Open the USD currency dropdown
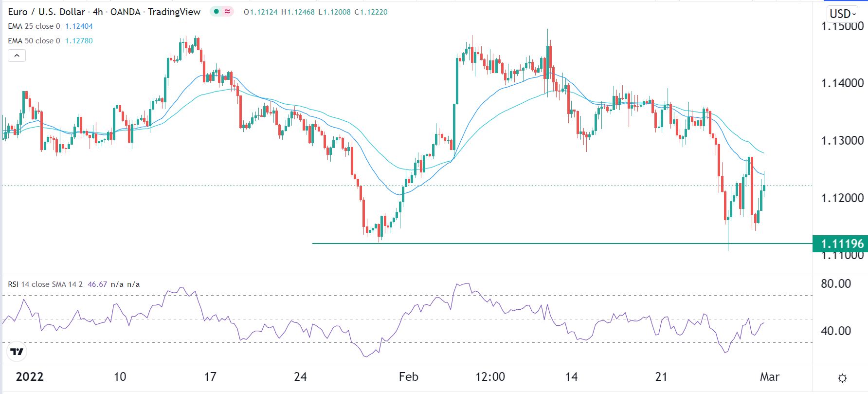 point(842,14)
